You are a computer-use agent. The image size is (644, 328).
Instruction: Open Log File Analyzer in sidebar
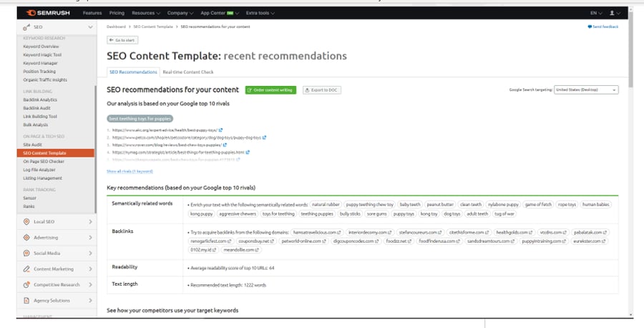pos(39,170)
